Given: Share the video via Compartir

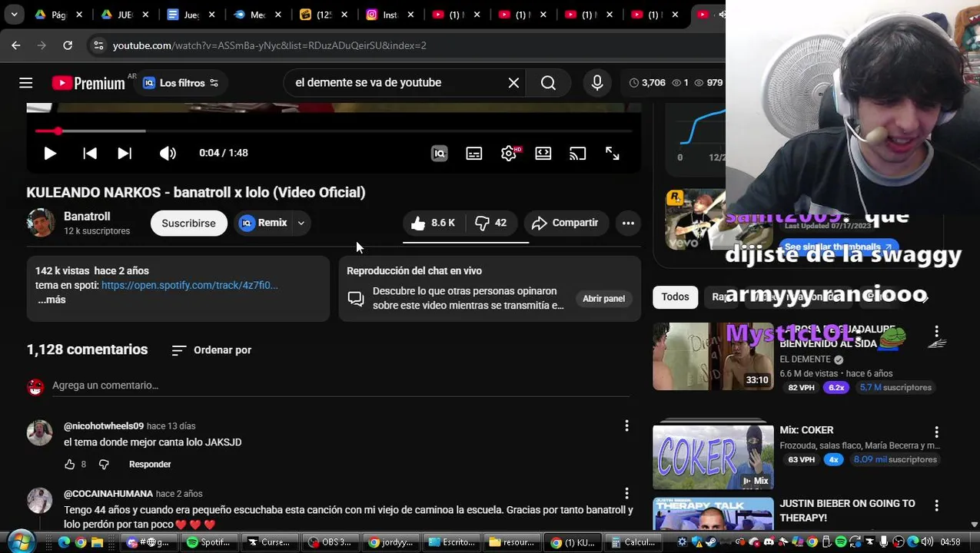Looking at the screenshot, I should pyautogui.click(x=565, y=223).
